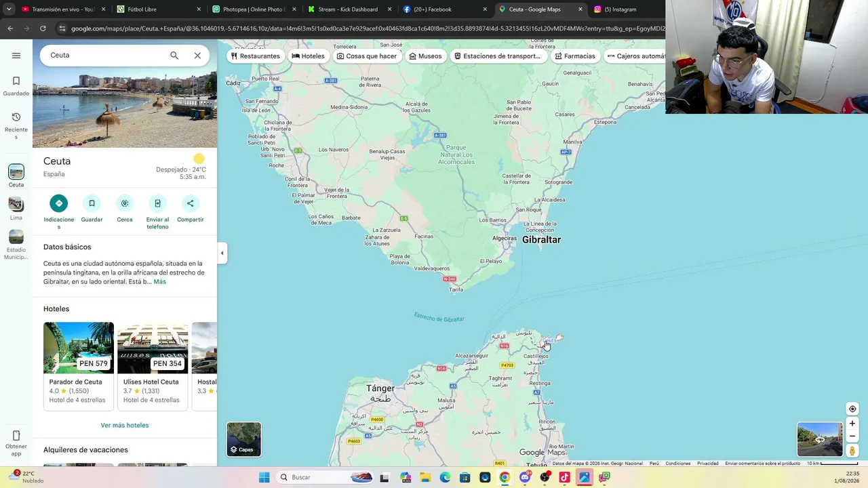Screen dimensions: 868x488
Task: Zoom in the map with plus button
Action: click(852, 424)
